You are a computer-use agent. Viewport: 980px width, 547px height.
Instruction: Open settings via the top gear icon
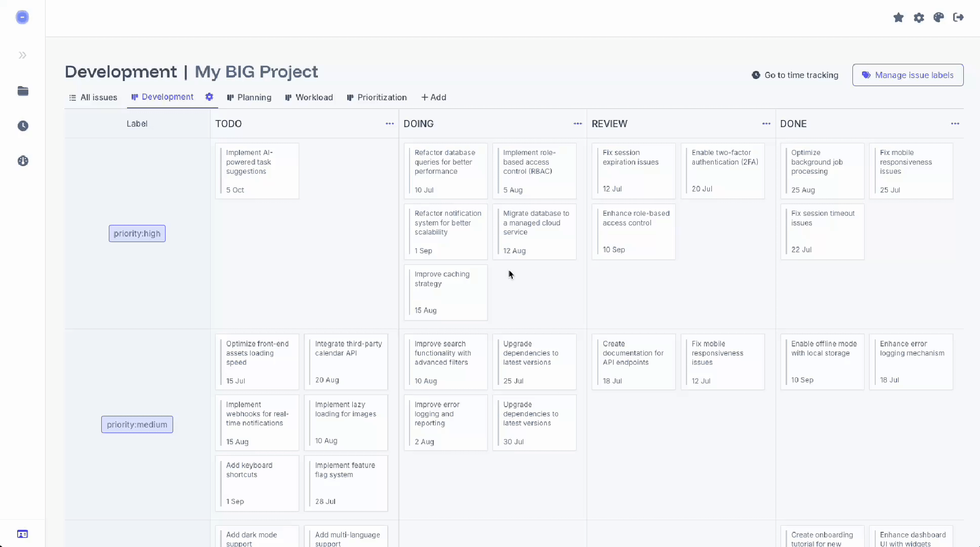click(x=919, y=18)
